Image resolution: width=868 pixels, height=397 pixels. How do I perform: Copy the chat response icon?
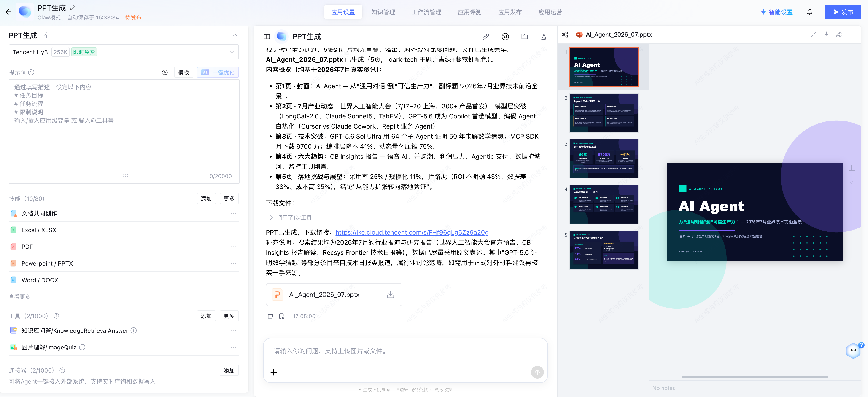[270, 316]
